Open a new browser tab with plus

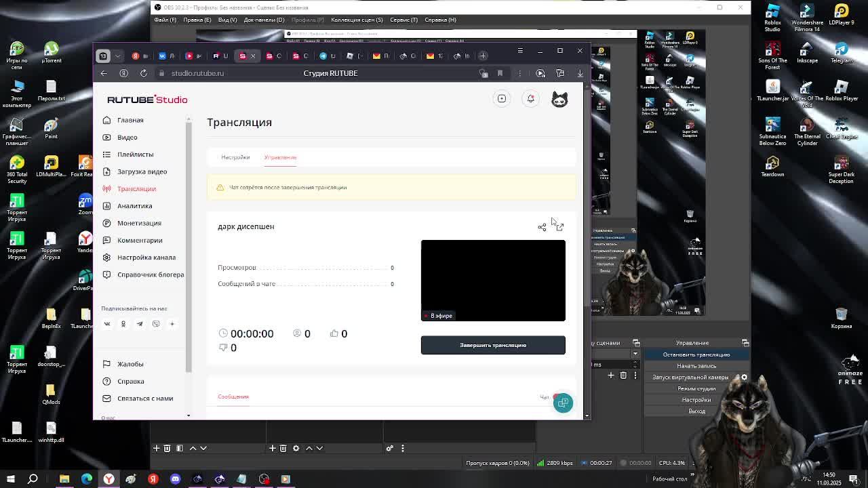[483, 56]
